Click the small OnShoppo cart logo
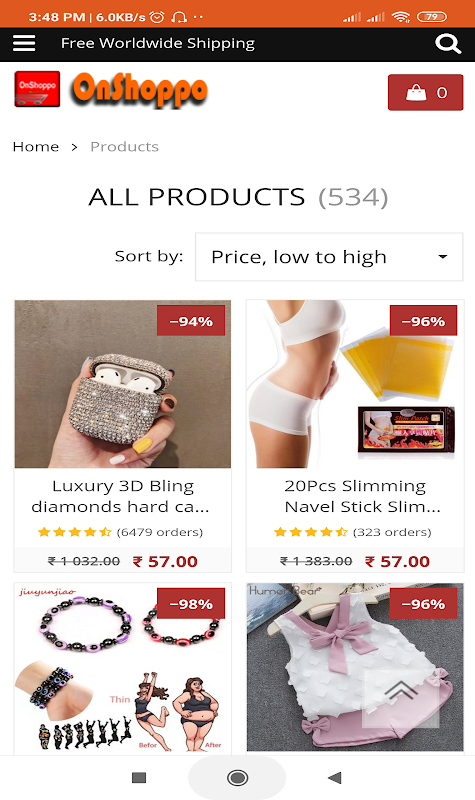Screen dimensions: 475x800 pos(37,89)
